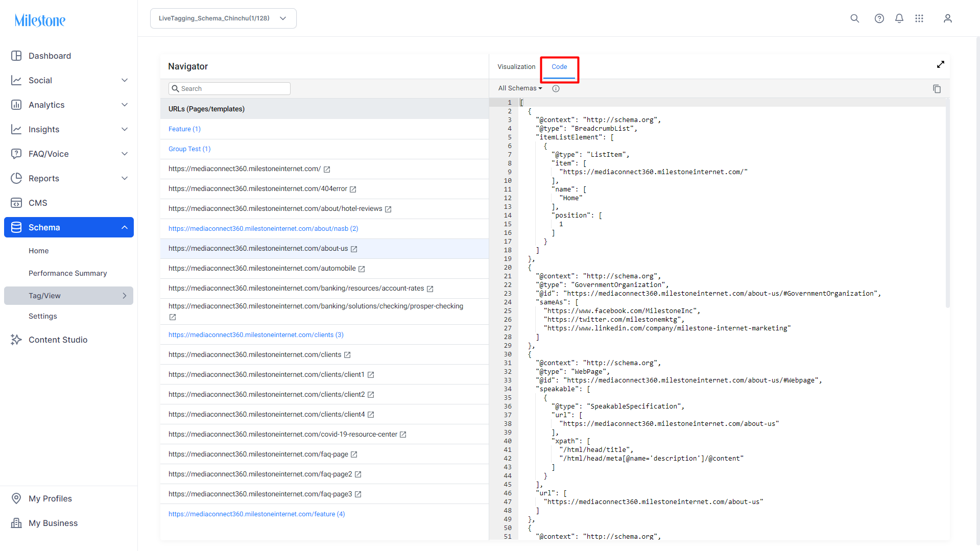
Task: Open external link icon for clients/client1 URL
Action: [x=371, y=375]
